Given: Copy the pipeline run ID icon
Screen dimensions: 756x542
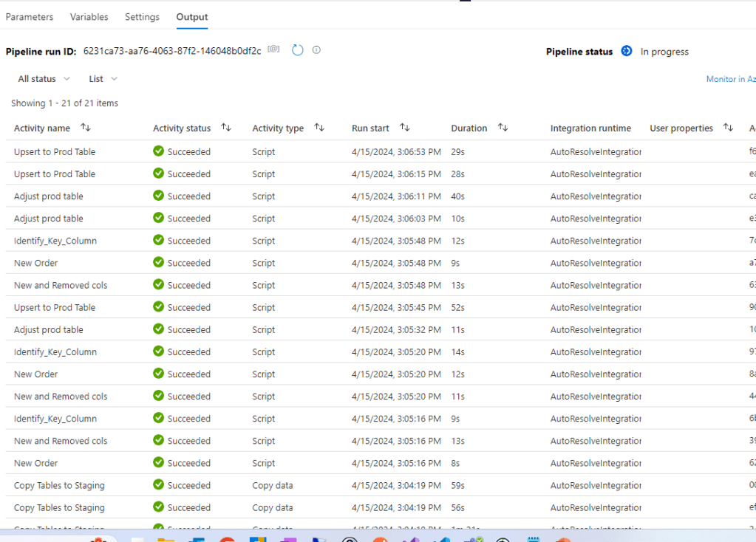Looking at the screenshot, I should [273, 49].
